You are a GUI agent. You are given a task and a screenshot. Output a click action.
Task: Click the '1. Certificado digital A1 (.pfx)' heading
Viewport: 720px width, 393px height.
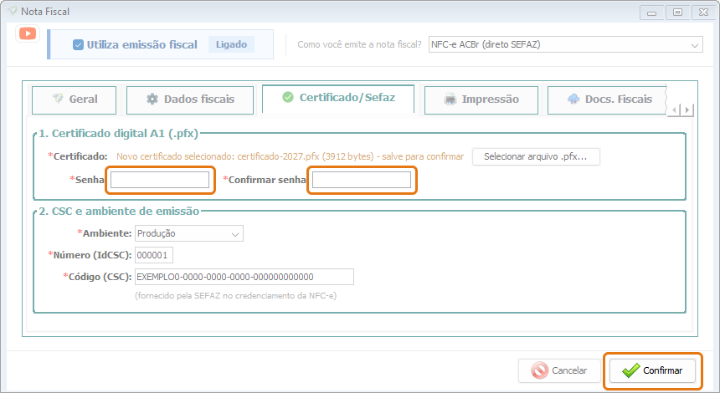118,133
